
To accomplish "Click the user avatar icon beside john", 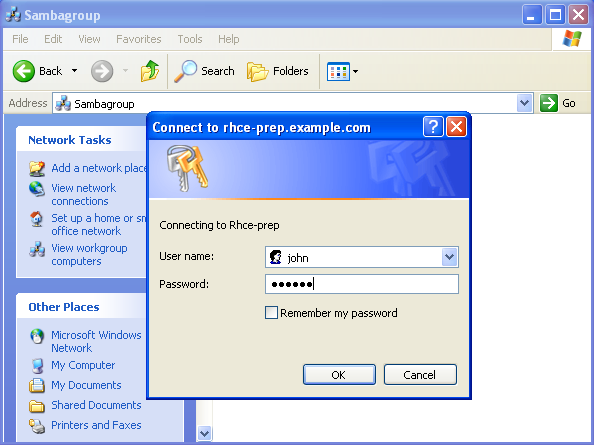I will 275,257.
